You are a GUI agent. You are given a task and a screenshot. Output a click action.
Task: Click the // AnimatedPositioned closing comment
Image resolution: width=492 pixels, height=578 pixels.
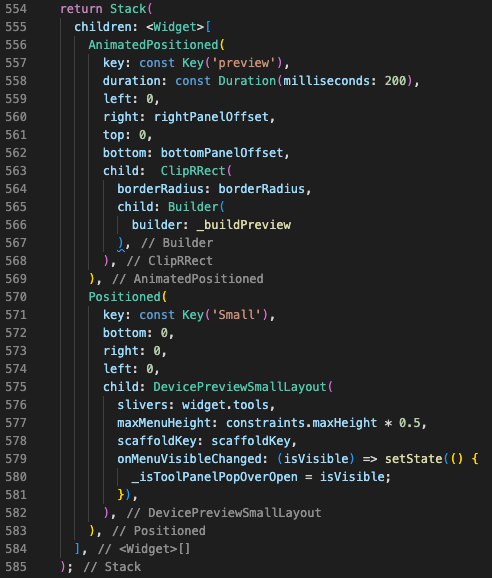click(188, 279)
